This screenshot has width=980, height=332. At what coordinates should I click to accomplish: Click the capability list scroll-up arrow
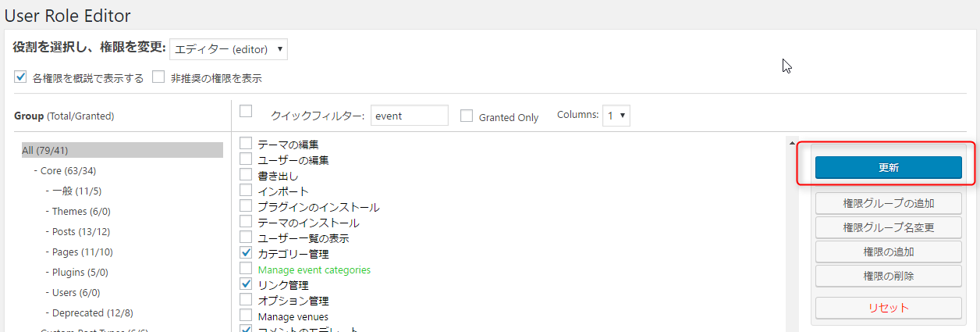(793, 143)
